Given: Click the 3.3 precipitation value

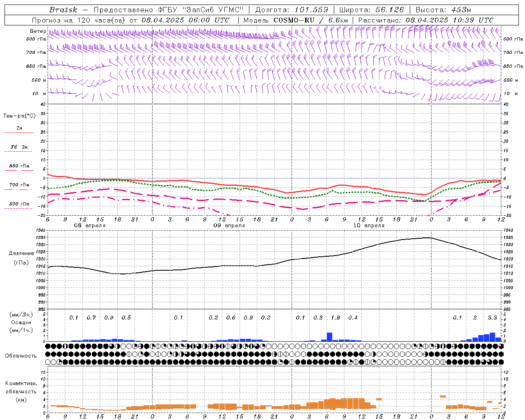Looking at the screenshot, I should [x=492, y=317].
